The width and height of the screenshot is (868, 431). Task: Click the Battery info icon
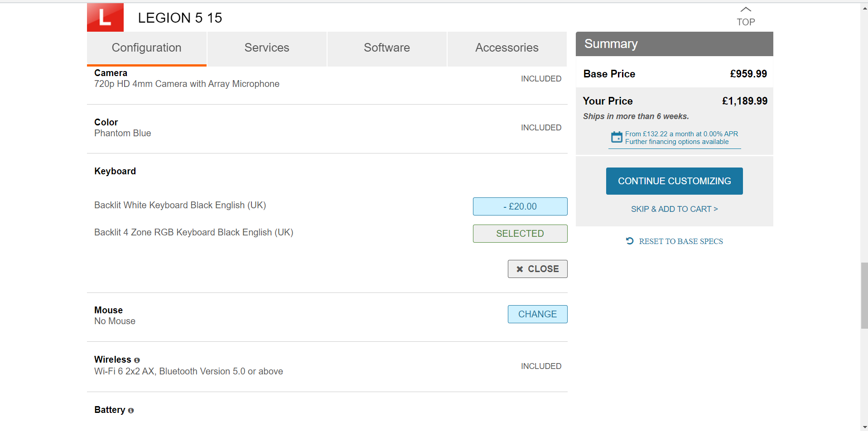(x=131, y=411)
